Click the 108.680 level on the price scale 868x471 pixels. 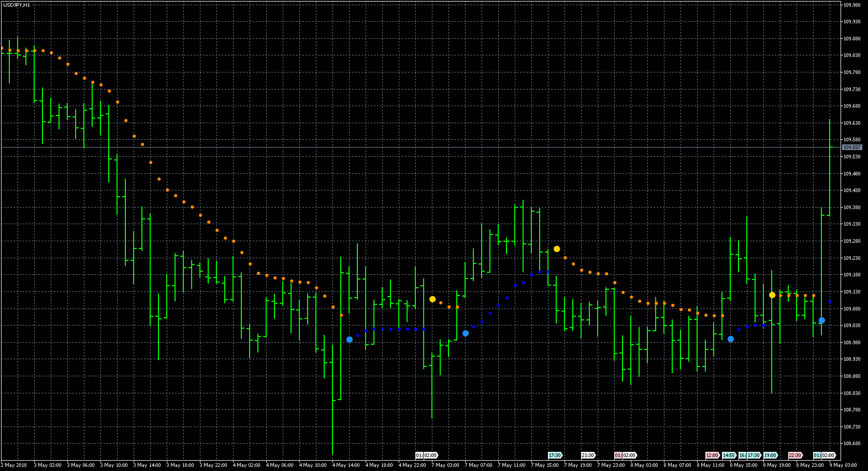(x=852, y=444)
